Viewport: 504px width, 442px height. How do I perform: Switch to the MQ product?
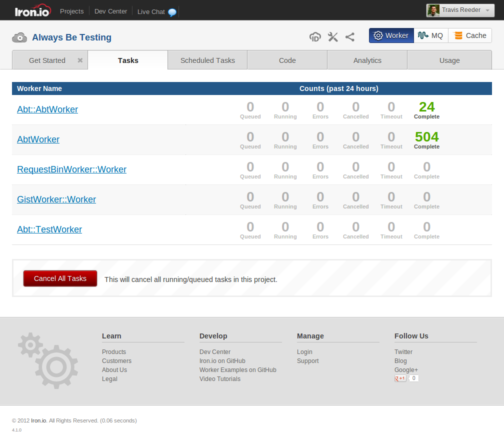tap(431, 35)
